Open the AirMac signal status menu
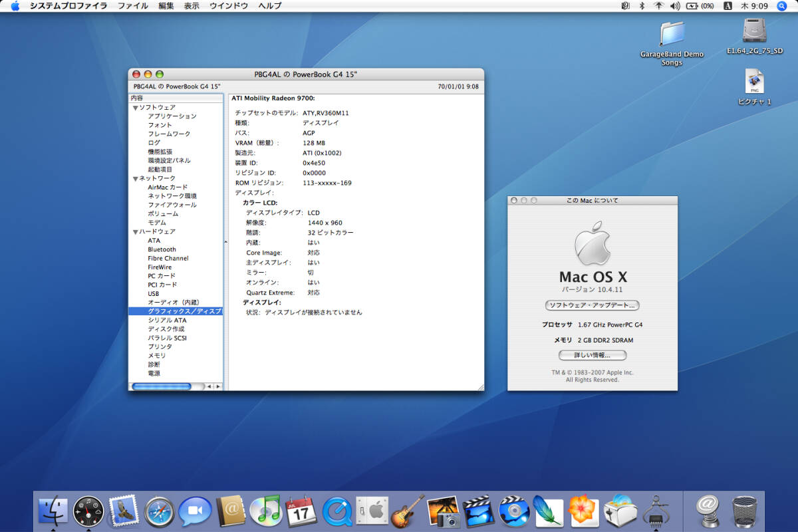 [658, 6]
